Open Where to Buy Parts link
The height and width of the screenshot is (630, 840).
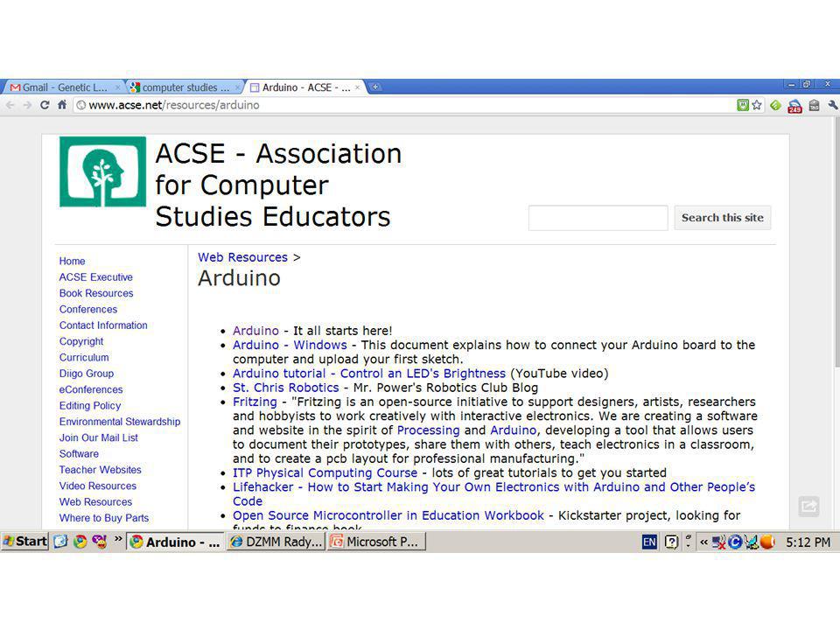point(104,518)
